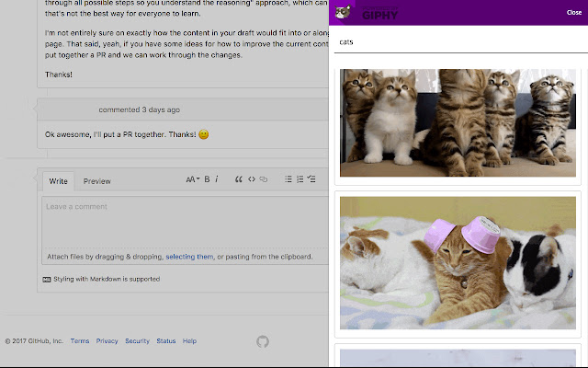The width and height of the screenshot is (588, 368).
Task: Close the Giphy panel
Action: (x=573, y=13)
